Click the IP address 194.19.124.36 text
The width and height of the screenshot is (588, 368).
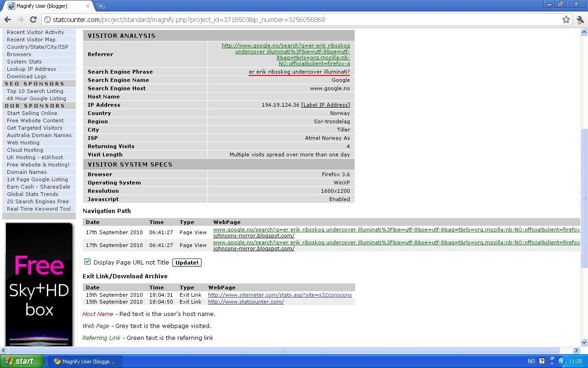click(280, 105)
